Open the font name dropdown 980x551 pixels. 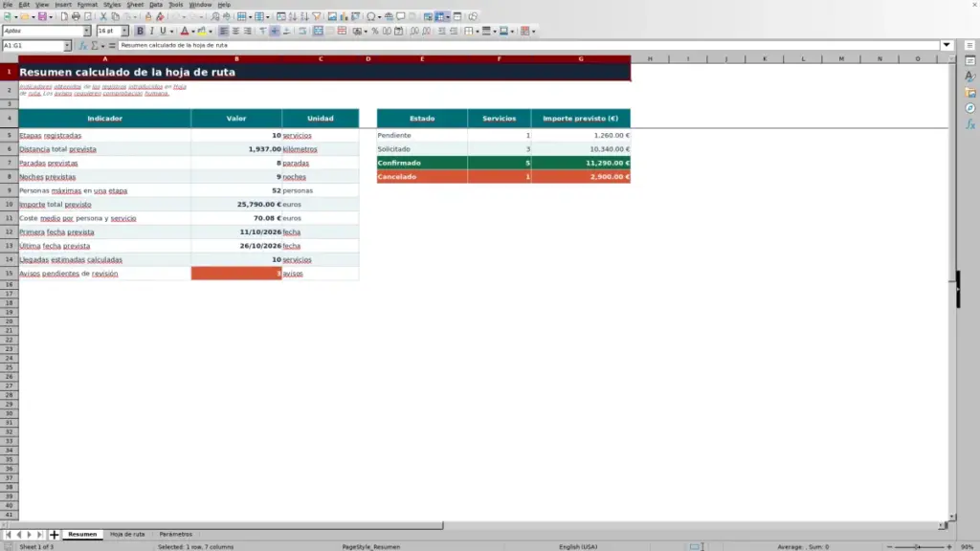[87, 32]
